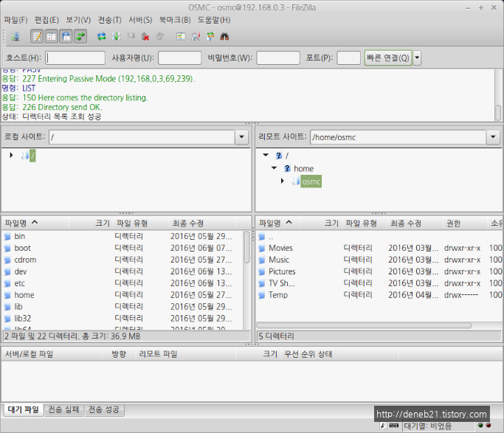
Task: Open the 서버(S) menu
Action: [139, 20]
